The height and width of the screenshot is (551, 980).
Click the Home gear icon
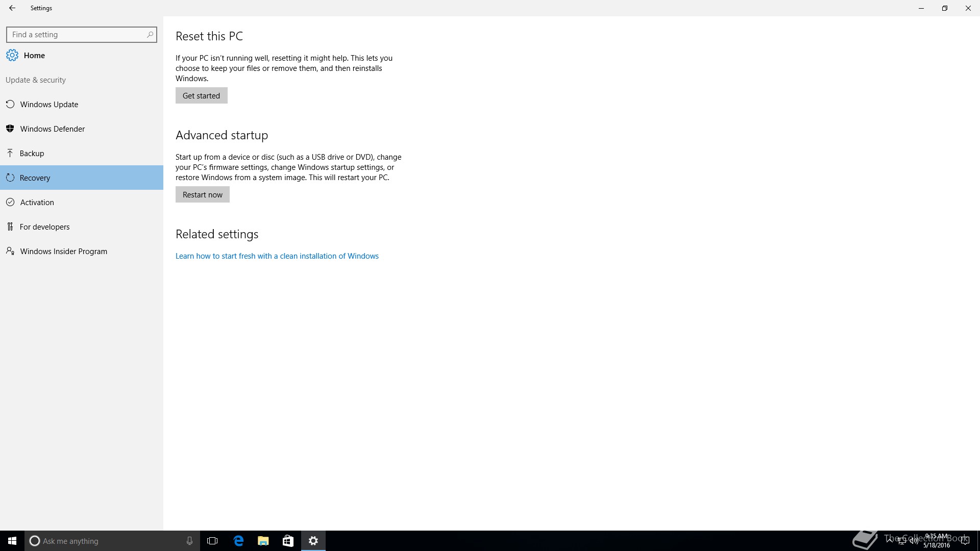click(12, 55)
